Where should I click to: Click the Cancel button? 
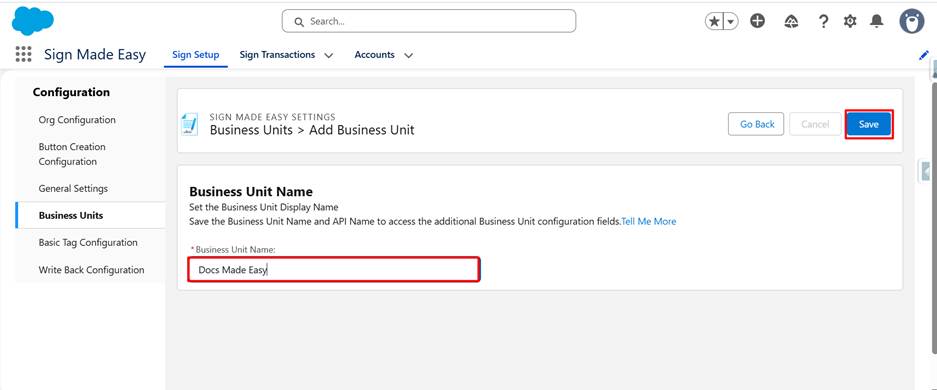[x=815, y=124]
